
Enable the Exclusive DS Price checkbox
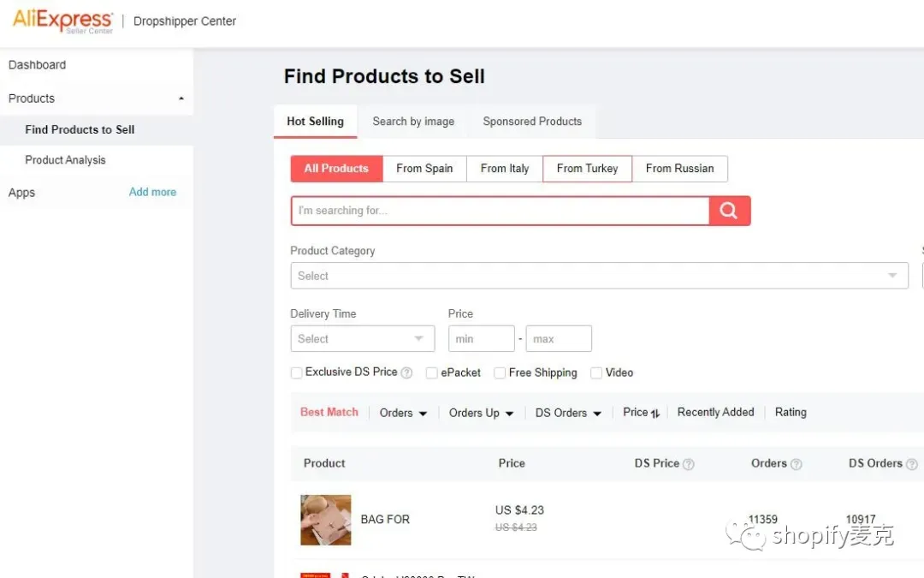coord(296,372)
